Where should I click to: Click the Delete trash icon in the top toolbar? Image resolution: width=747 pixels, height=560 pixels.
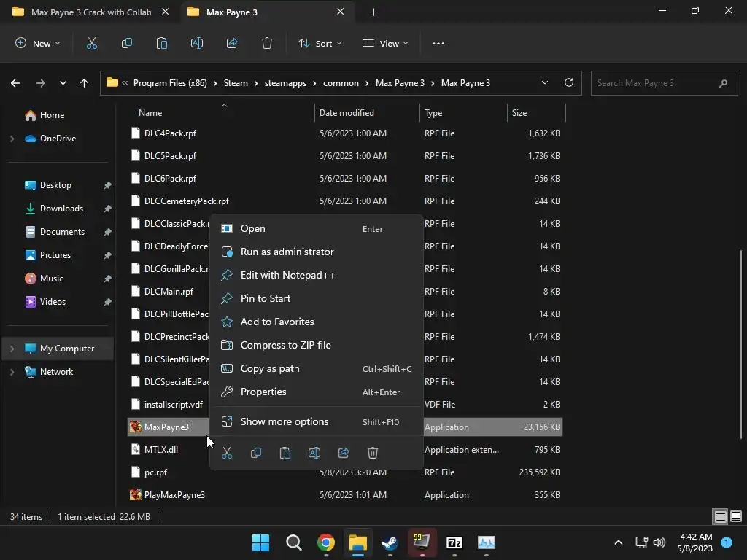[267, 43]
